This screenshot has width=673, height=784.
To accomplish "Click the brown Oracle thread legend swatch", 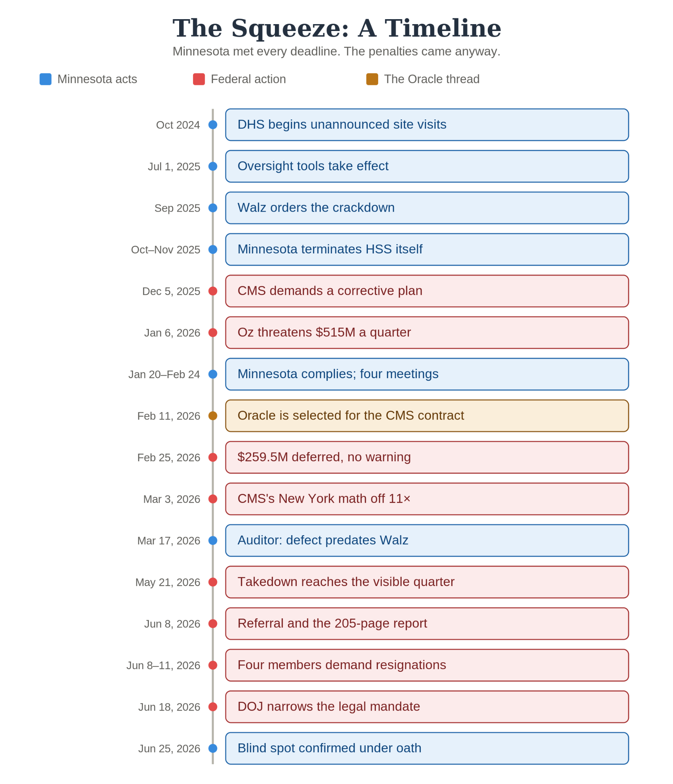I will coord(372,79).
